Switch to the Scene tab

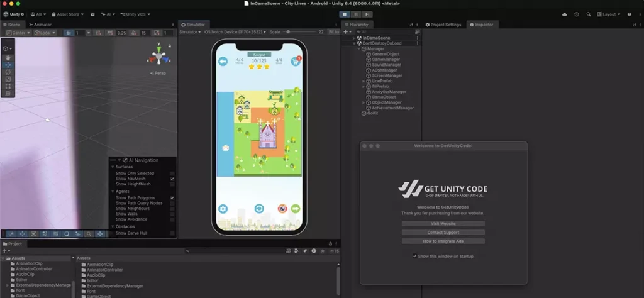(x=11, y=25)
